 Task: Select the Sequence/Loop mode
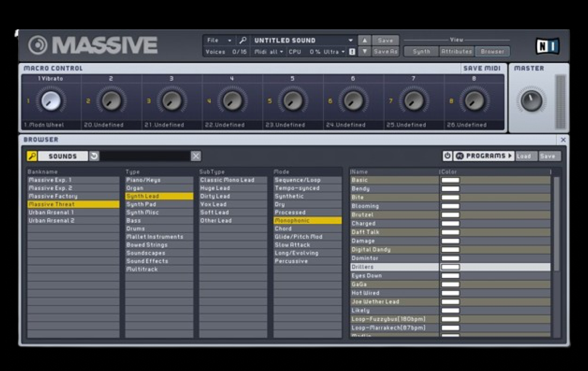tap(307, 180)
